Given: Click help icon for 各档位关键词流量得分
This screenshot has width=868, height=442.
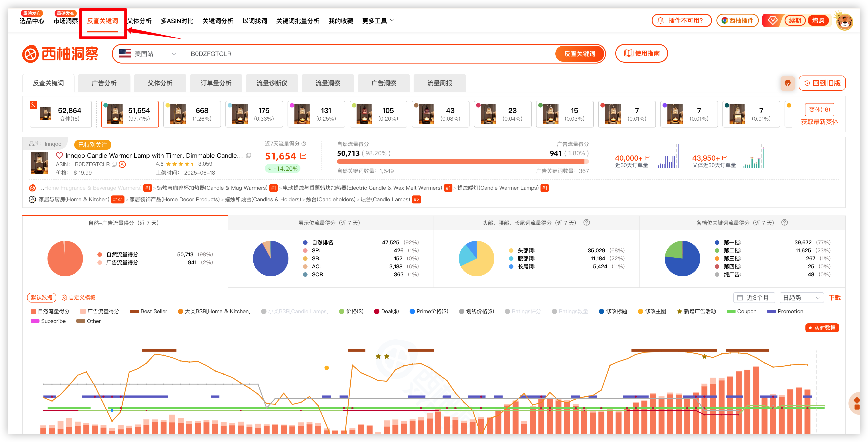Looking at the screenshot, I should (x=784, y=223).
